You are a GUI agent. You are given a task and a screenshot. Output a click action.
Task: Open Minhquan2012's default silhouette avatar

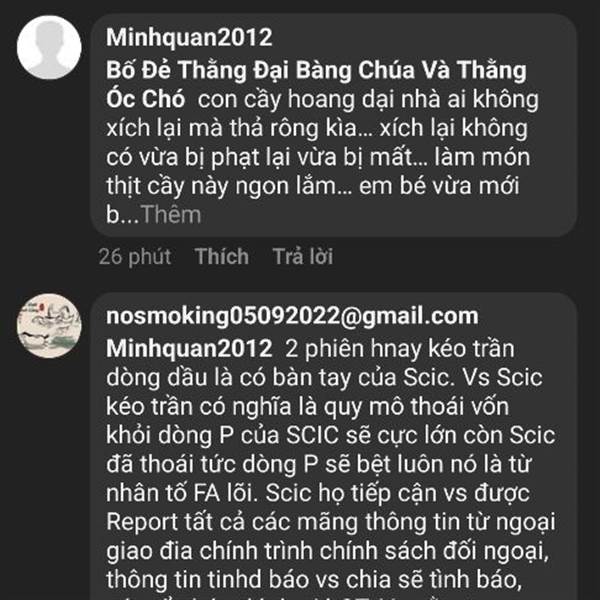[49, 47]
